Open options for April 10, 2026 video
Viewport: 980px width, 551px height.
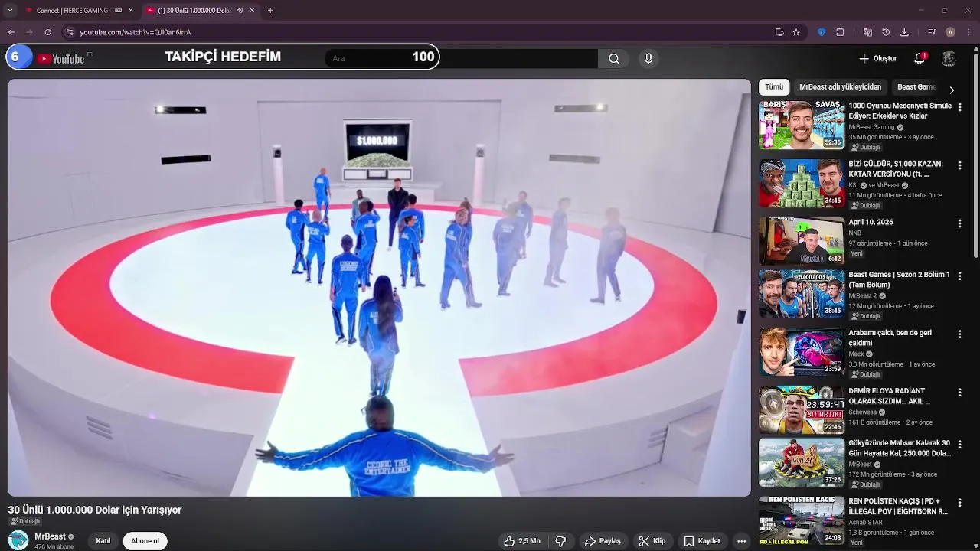click(x=960, y=223)
